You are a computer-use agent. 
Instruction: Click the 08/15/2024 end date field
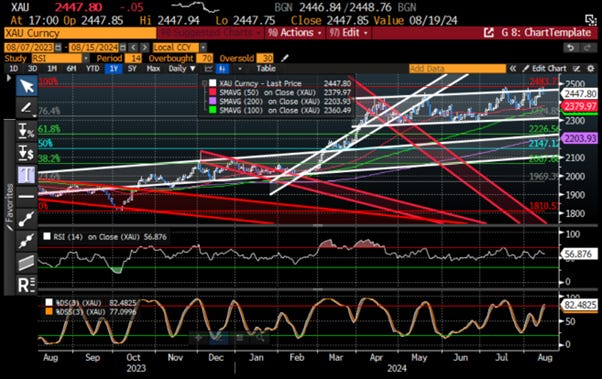click(x=94, y=48)
